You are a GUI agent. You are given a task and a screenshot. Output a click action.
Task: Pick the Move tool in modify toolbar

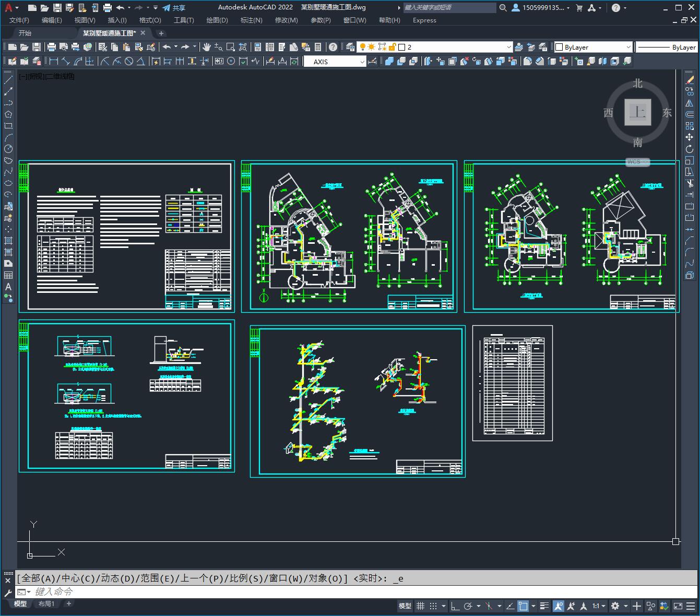(x=690, y=137)
